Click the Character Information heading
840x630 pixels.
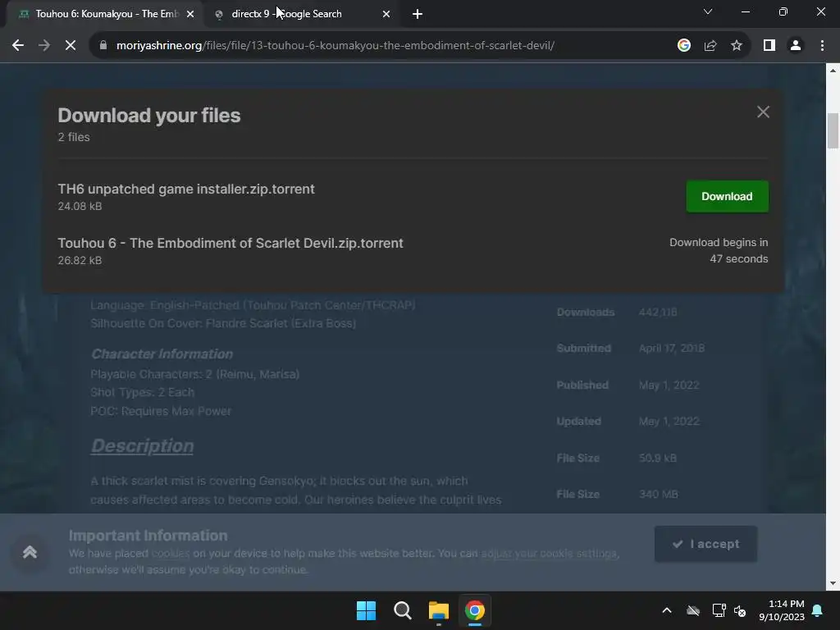(162, 354)
